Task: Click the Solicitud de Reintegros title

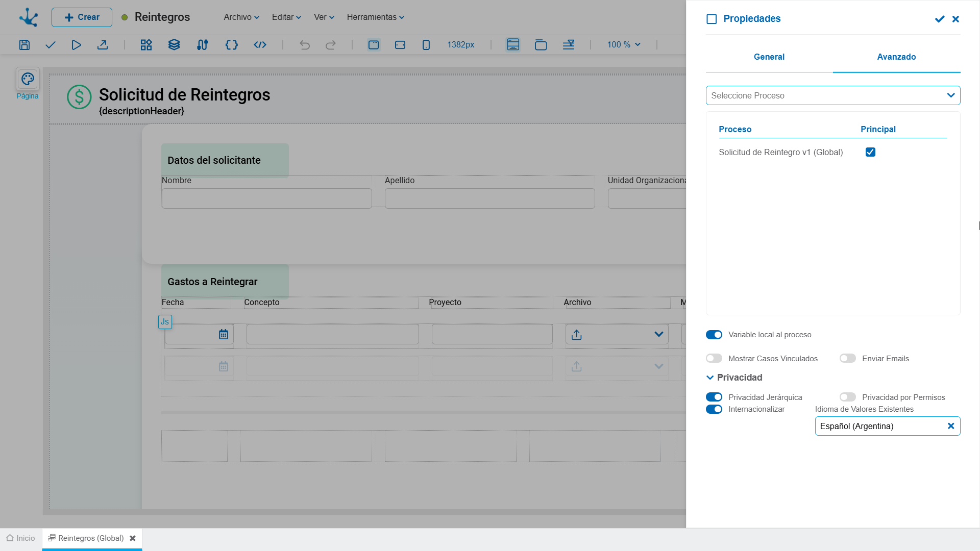Action: pyautogui.click(x=184, y=95)
